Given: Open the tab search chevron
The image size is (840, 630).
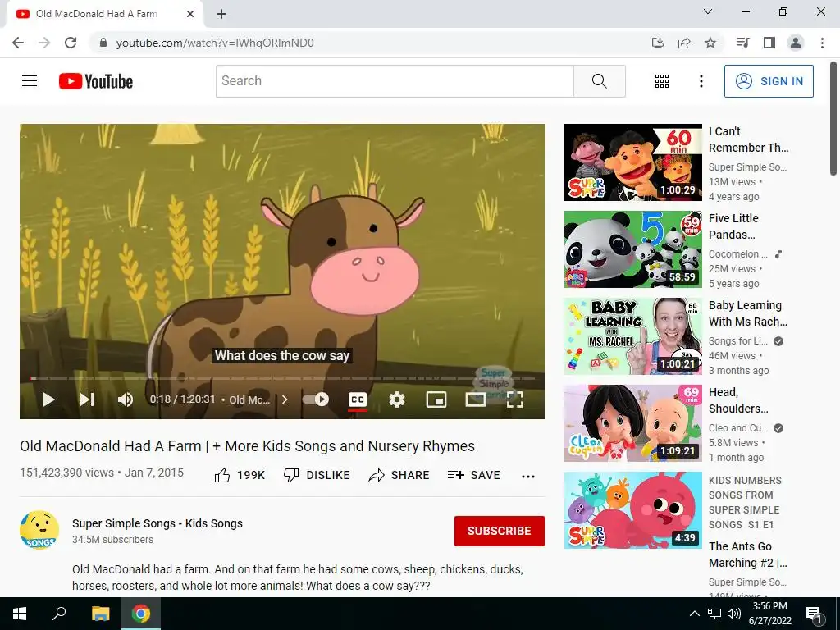Looking at the screenshot, I should [x=708, y=11].
